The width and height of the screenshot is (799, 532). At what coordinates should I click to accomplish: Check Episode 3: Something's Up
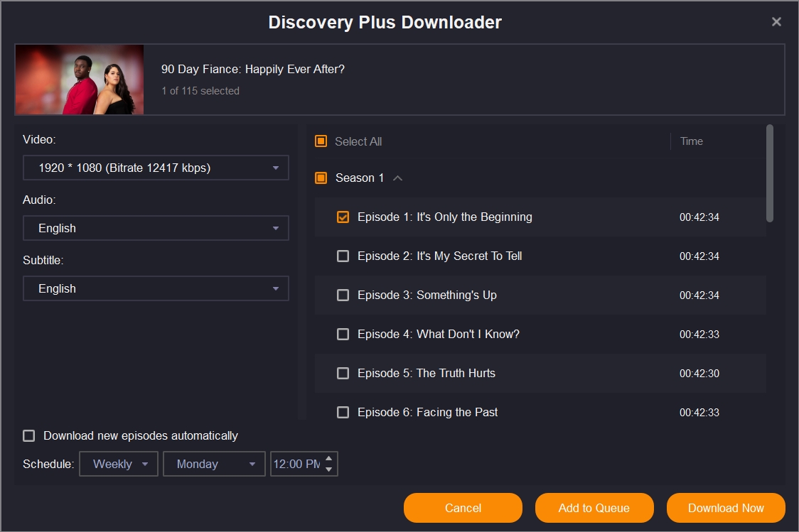[x=343, y=295]
